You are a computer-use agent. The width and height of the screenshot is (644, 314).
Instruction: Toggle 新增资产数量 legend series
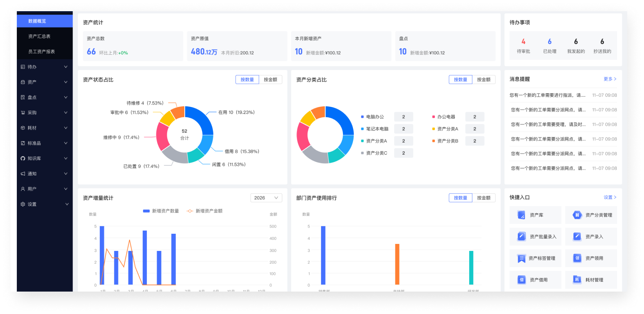161,211
